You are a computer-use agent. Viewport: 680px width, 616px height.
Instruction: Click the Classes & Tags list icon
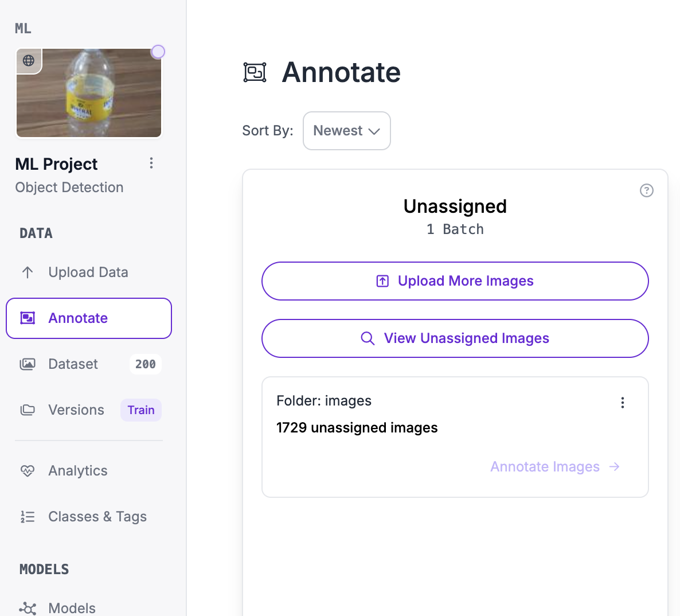tap(28, 517)
